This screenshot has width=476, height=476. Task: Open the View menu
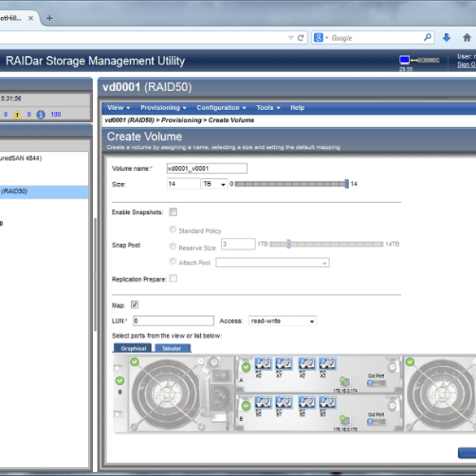click(119, 107)
